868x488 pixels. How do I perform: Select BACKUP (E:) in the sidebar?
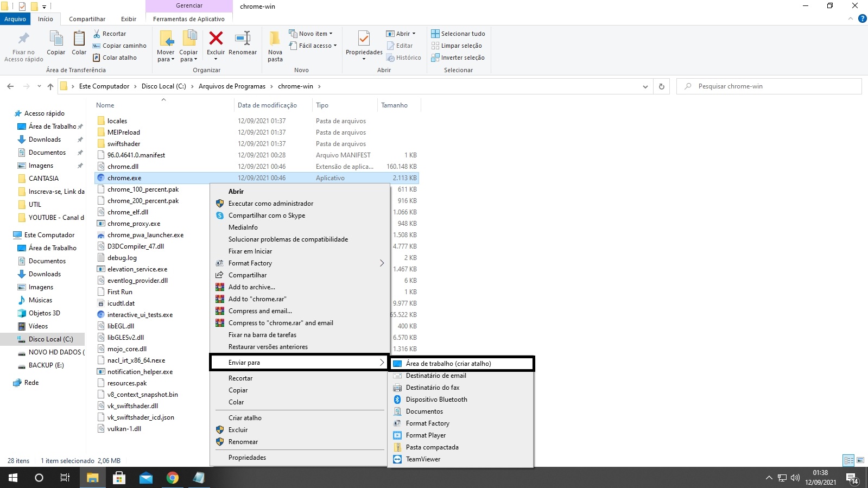46,365
